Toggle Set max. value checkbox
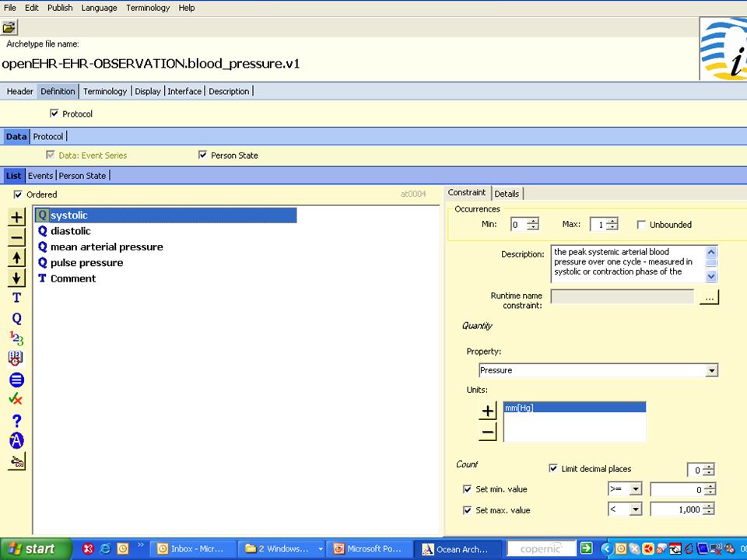Image resolution: width=747 pixels, height=560 pixels. click(468, 510)
